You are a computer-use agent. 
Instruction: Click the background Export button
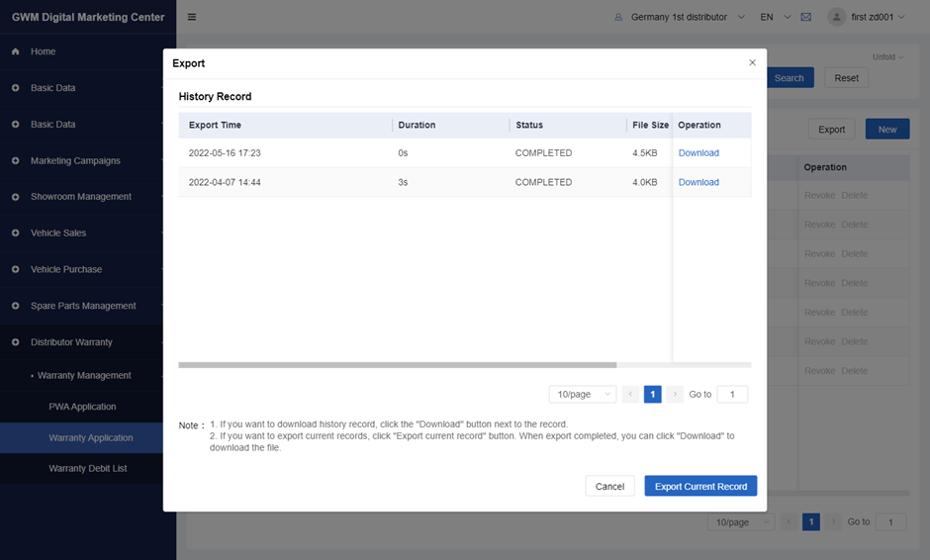pos(831,130)
